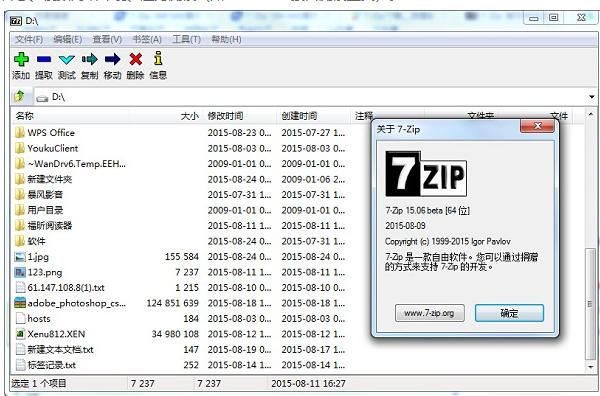Click the www.7-zip.org button
Image resolution: width=600 pixels, height=396 pixels.
coord(430,313)
